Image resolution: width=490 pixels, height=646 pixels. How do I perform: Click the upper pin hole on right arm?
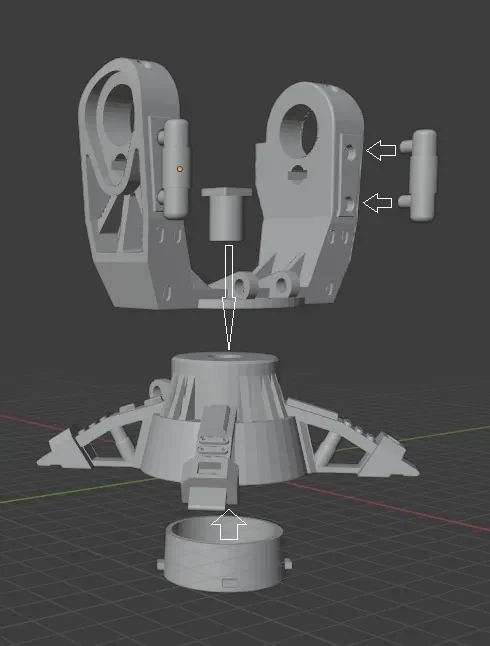click(x=350, y=152)
